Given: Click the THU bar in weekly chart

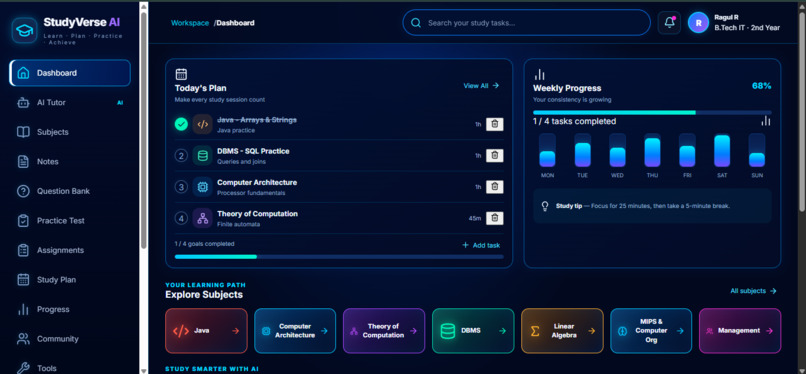Looking at the screenshot, I should 652,151.
